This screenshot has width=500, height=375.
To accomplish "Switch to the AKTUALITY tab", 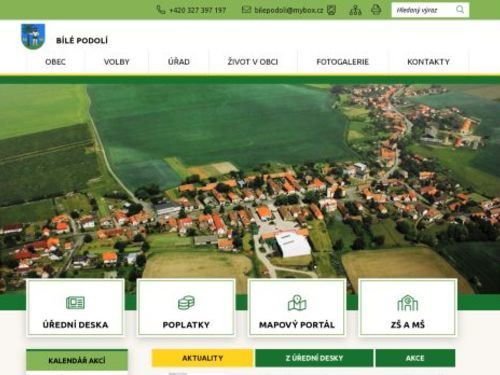I will (x=202, y=358).
